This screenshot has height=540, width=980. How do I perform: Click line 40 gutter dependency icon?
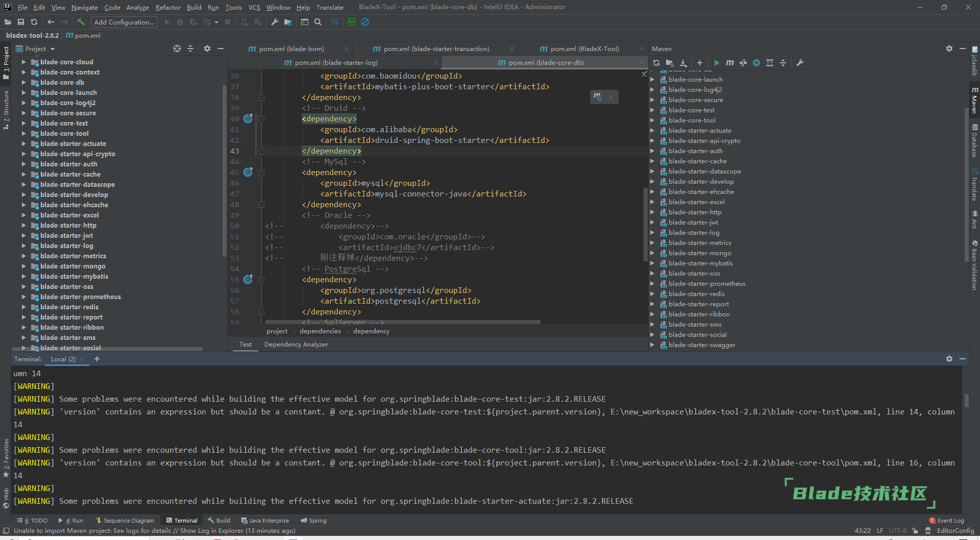coord(248,118)
